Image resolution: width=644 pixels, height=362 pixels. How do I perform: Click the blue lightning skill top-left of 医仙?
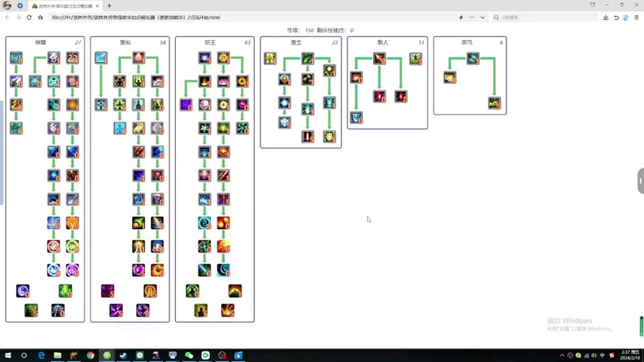[x=101, y=57]
